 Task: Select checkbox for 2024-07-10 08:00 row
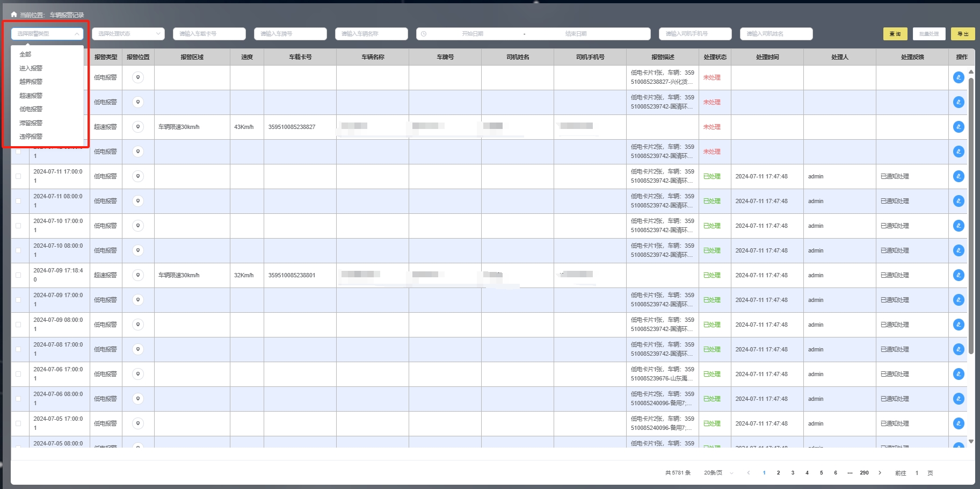[19, 250]
